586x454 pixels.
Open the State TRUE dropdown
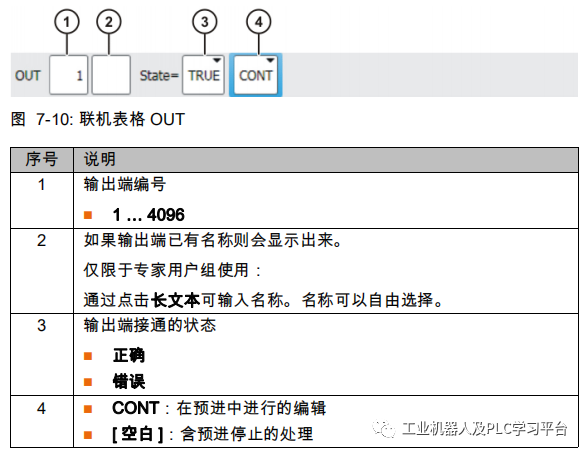coord(203,75)
